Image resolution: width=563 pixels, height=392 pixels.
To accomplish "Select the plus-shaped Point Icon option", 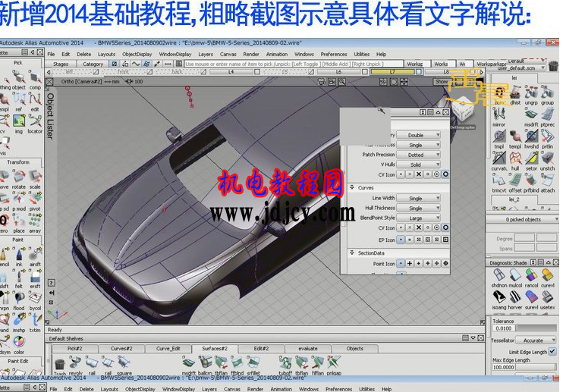I will pos(410,263).
